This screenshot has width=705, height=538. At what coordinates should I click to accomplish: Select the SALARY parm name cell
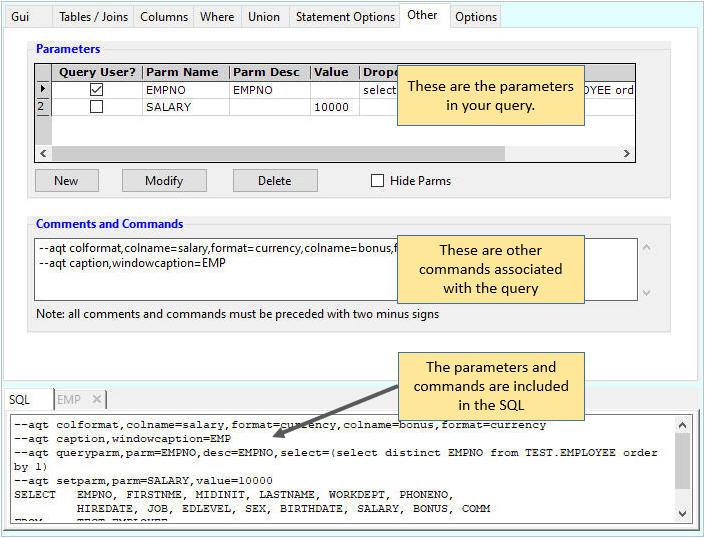click(x=186, y=107)
